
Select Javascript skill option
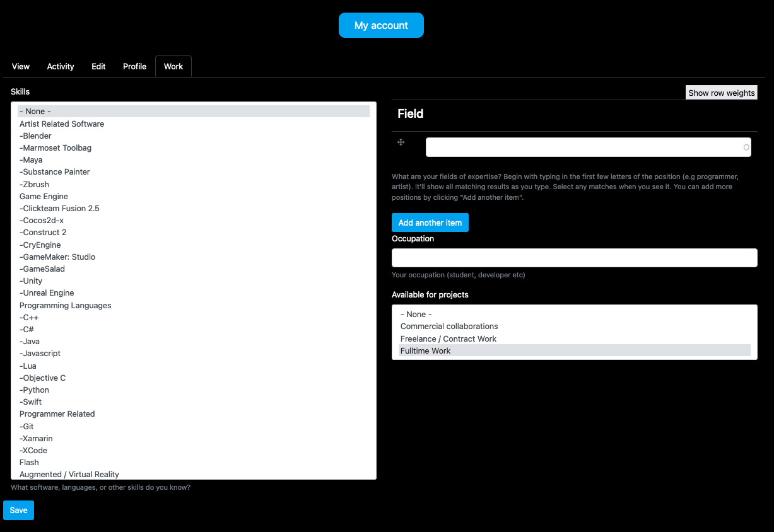[194, 354]
